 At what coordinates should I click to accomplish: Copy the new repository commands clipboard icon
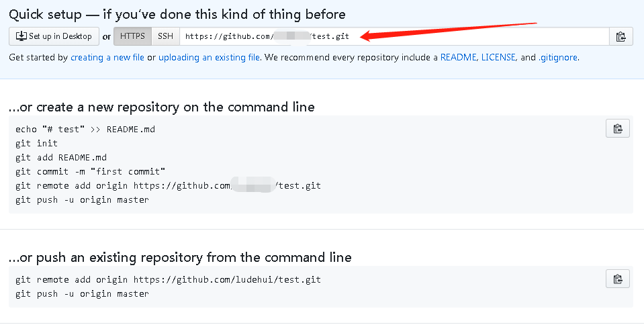pyautogui.click(x=617, y=128)
